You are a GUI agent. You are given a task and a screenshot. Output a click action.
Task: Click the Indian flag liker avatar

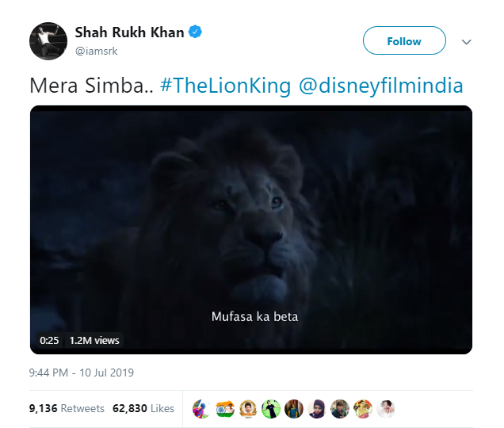click(x=225, y=409)
